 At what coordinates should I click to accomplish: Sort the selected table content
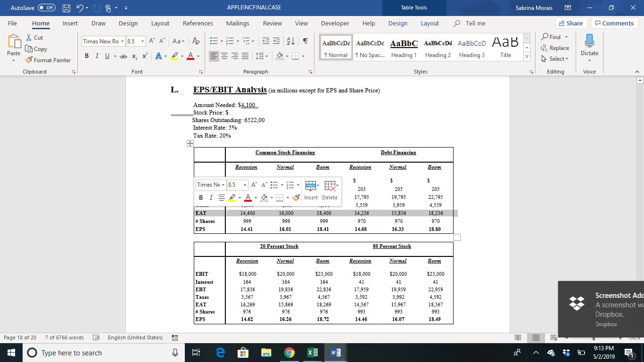point(291,41)
